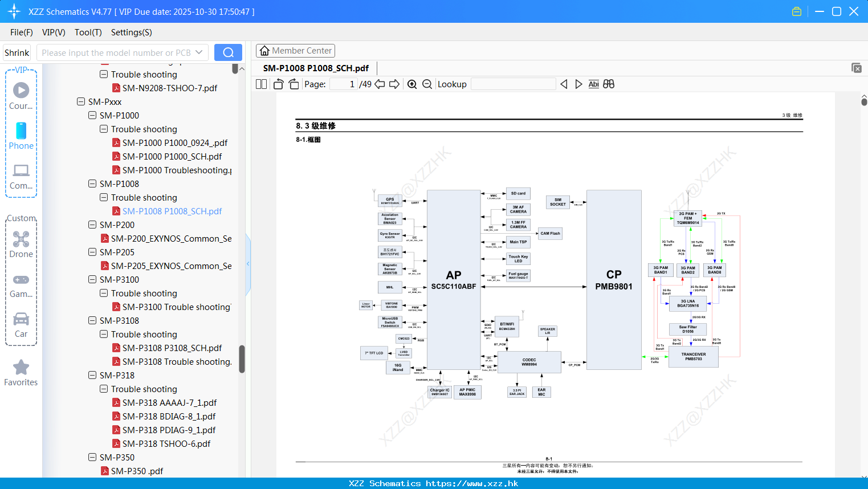Toggle two-page view layout icon

(261, 84)
